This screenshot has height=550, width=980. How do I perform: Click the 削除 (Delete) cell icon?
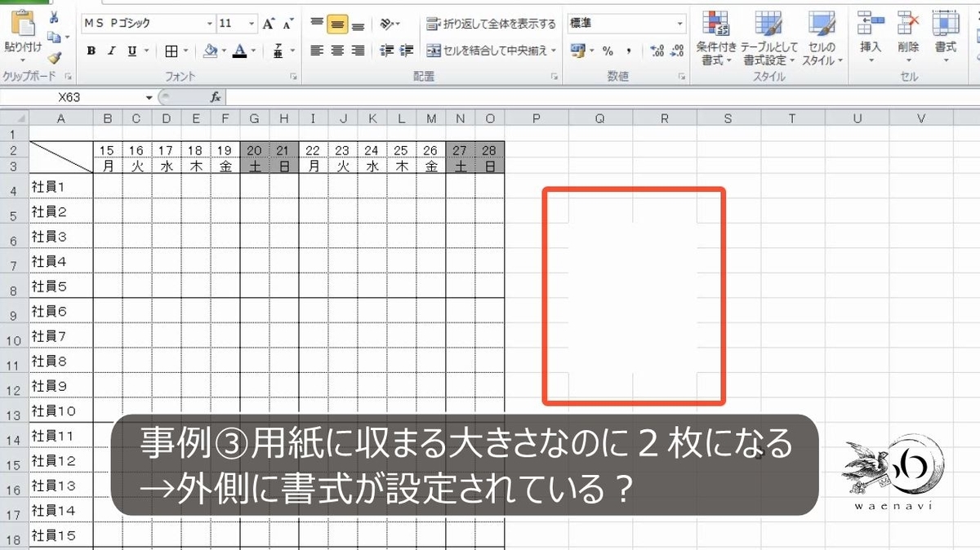(x=907, y=33)
